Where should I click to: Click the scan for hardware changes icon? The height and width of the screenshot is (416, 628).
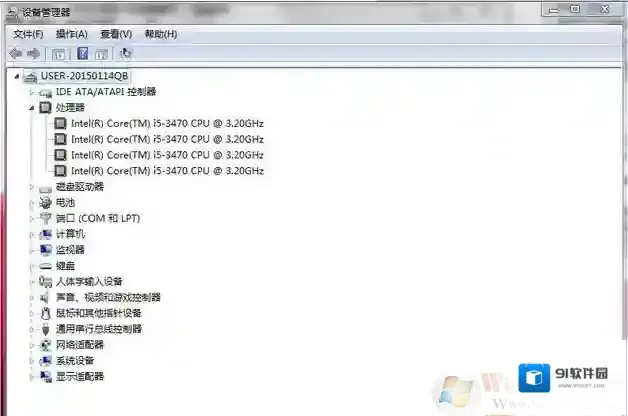click(125, 53)
